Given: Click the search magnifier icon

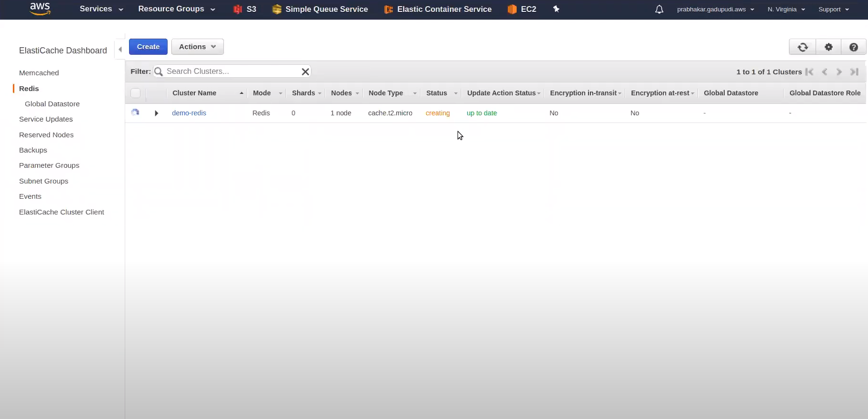Looking at the screenshot, I should [159, 72].
